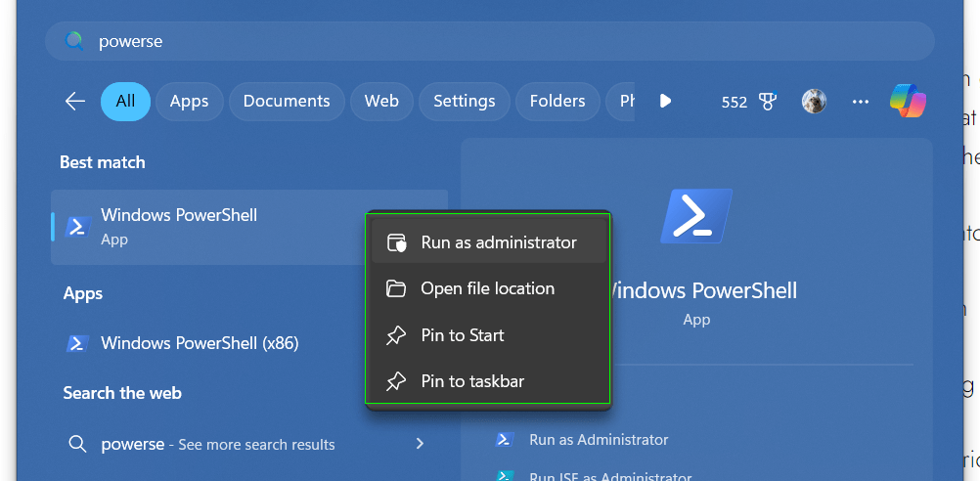
Task: Open the three-dots more options menu
Action: pyautogui.click(x=861, y=101)
